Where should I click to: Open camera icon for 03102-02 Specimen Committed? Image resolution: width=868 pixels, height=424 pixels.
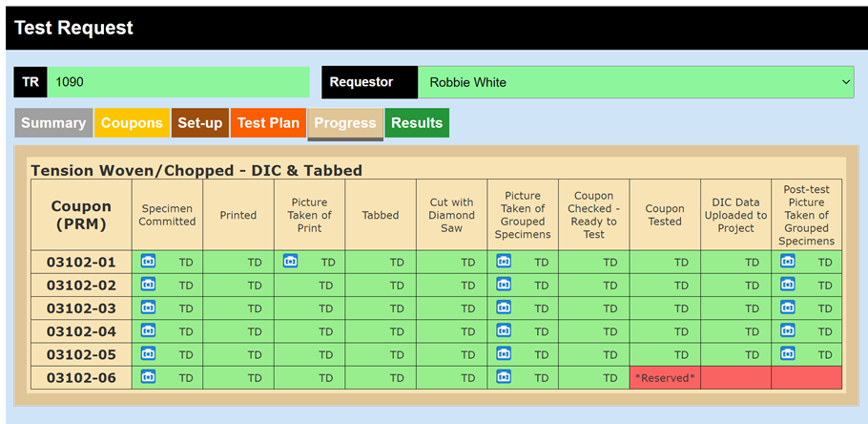(148, 284)
